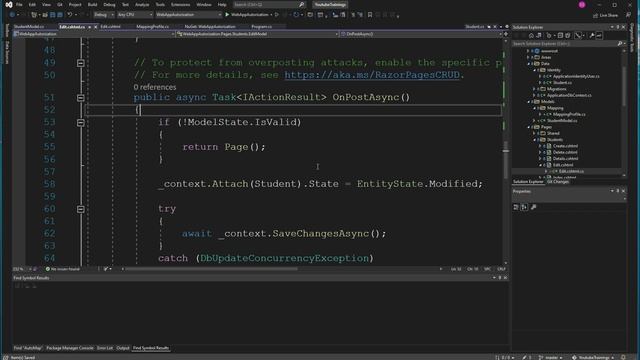Open the View menu

point(46,4)
